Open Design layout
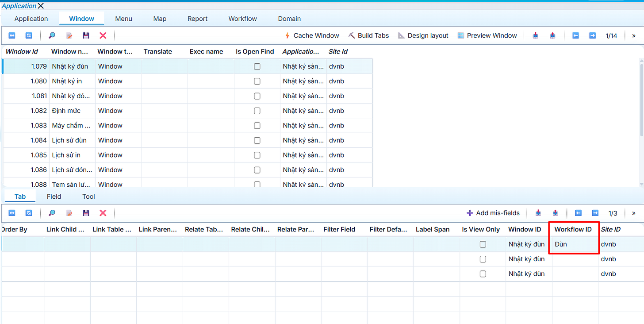This screenshot has width=644, height=324. [423, 35]
